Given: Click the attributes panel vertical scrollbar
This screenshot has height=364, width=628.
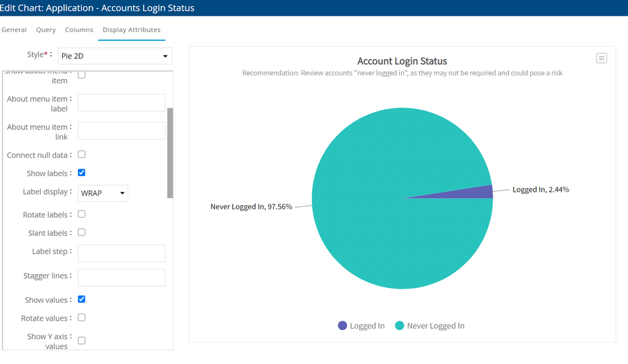Looking at the screenshot, I should coord(170,153).
